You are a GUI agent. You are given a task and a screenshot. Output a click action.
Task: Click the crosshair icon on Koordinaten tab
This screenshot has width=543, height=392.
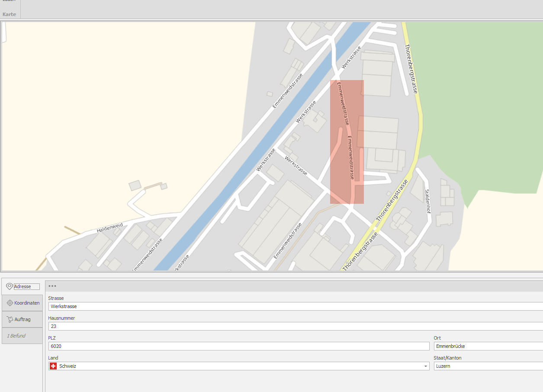pyautogui.click(x=10, y=303)
